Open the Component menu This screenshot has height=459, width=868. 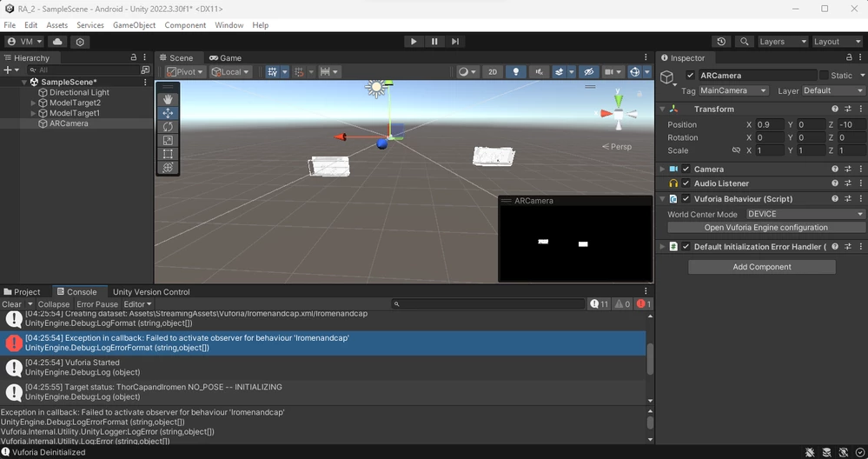(x=185, y=25)
